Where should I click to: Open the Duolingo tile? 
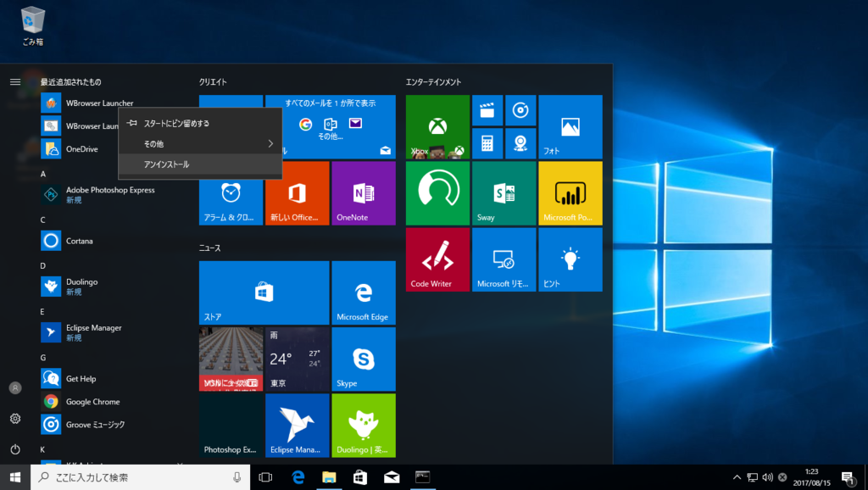[x=364, y=426]
